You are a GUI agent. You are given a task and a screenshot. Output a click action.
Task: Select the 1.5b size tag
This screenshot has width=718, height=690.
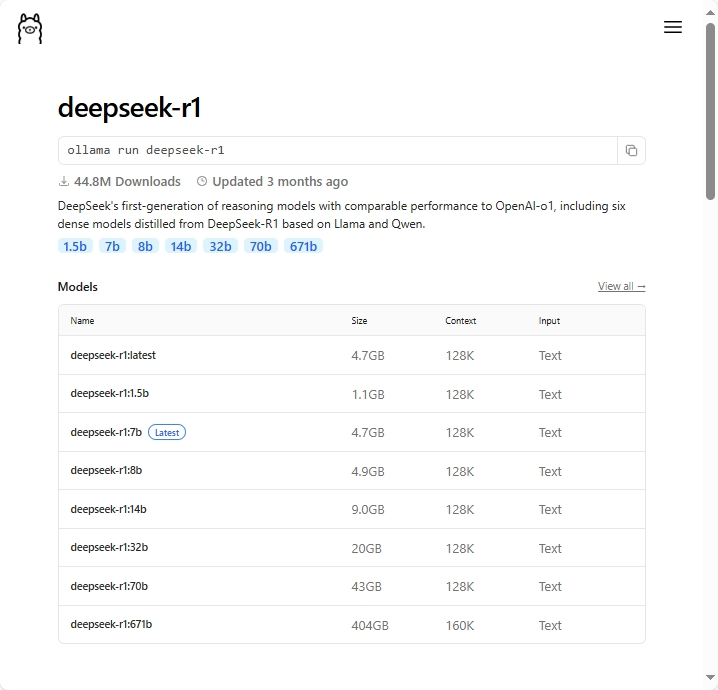click(x=75, y=246)
